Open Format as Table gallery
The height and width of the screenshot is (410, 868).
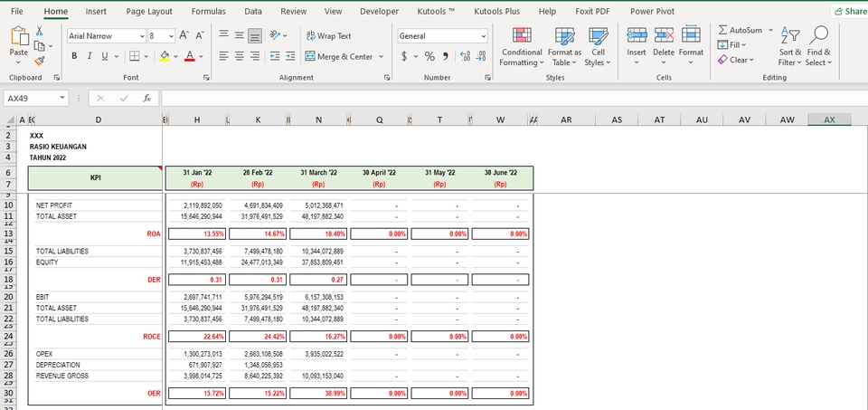[x=564, y=46]
